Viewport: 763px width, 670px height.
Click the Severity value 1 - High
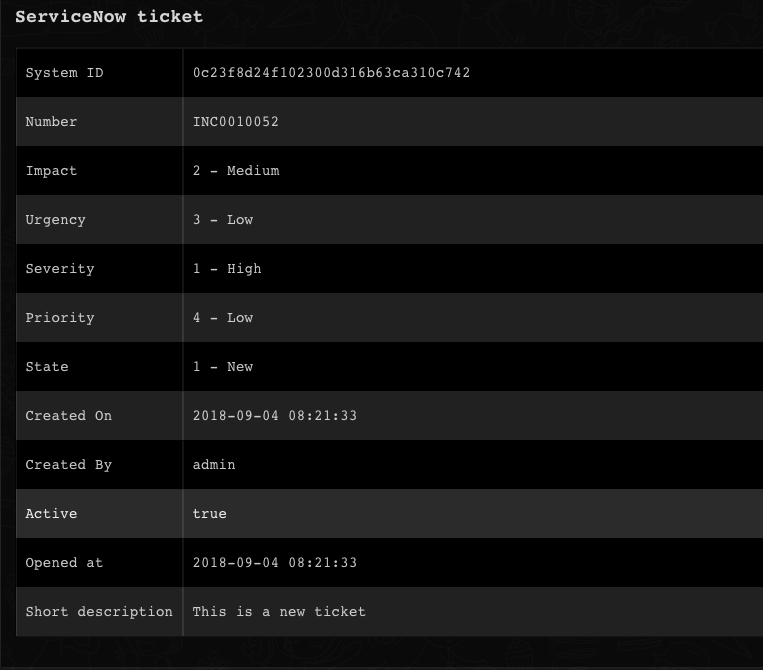227,269
